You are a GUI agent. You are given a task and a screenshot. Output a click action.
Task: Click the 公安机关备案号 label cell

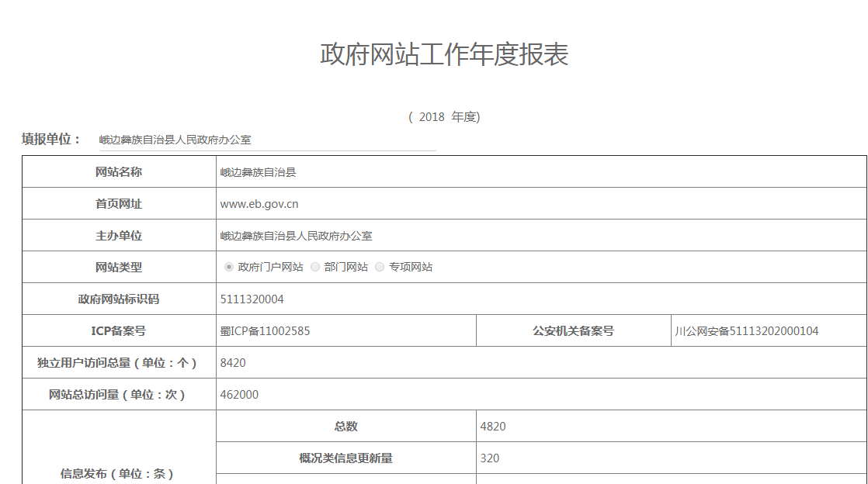573,331
